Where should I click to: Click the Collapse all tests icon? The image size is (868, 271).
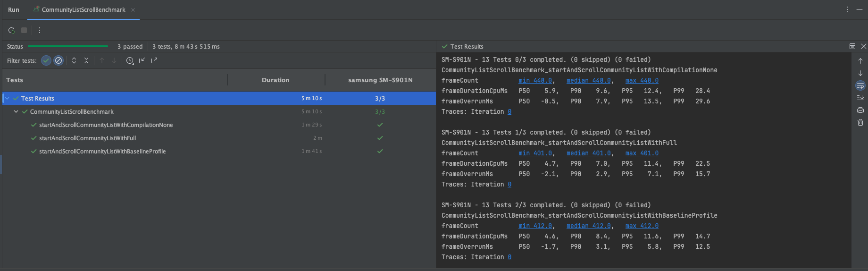click(86, 60)
